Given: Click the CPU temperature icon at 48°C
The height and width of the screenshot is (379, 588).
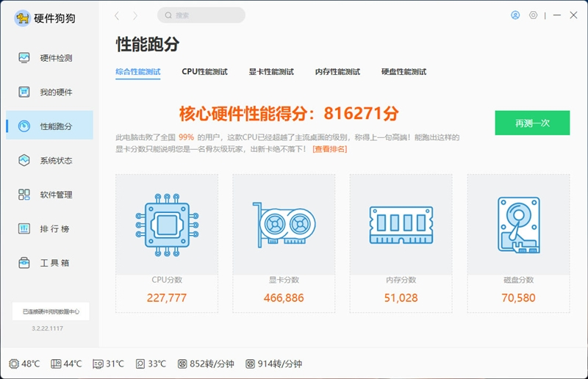Looking at the screenshot, I should point(14,364).
